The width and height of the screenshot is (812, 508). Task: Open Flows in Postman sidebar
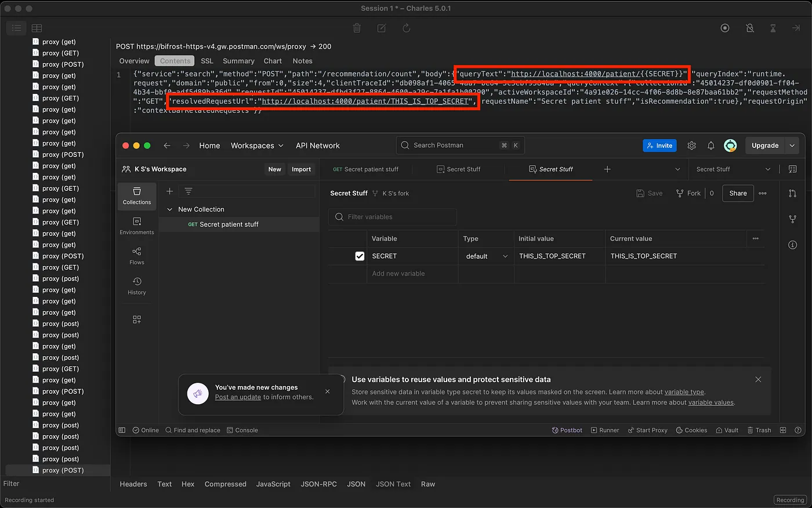click(137, 256)
